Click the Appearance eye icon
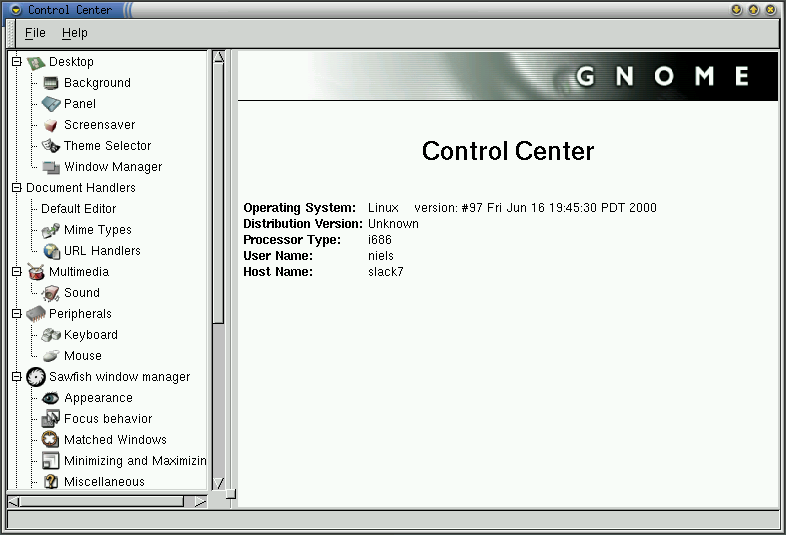The image size is (786, 535). (x=51, y=398)
